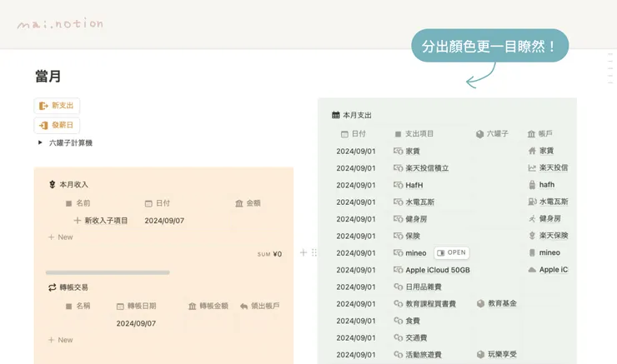Image resolution: width=617 pixels, height=364 pixels.
Task: Click the 2024/09/07 date in 本月收入
Action: [164, 221]
